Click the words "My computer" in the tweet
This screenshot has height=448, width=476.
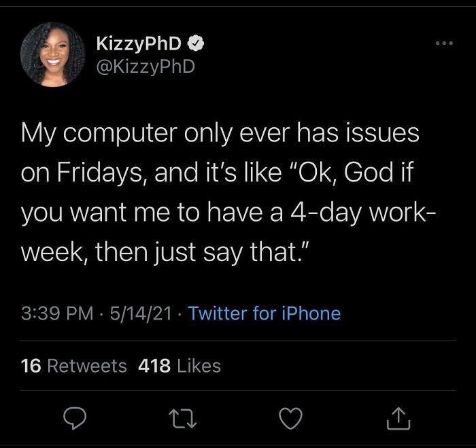[x=97, y=133]
